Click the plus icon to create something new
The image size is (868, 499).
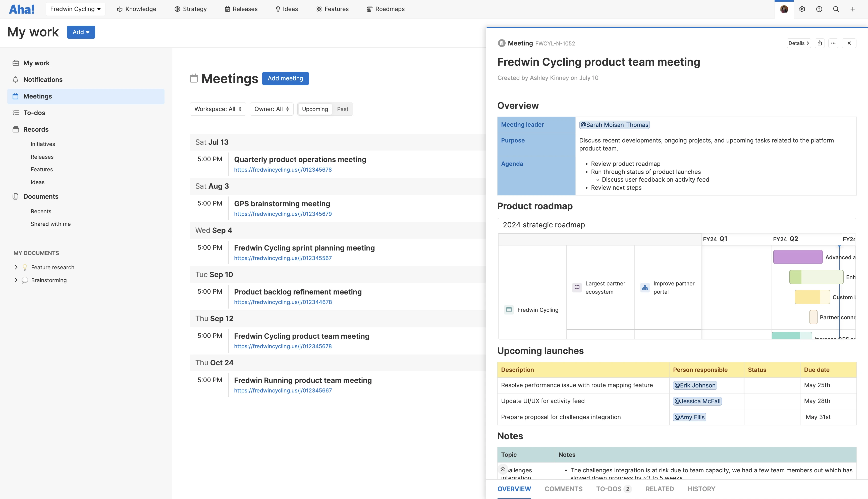tap(853, 9)
